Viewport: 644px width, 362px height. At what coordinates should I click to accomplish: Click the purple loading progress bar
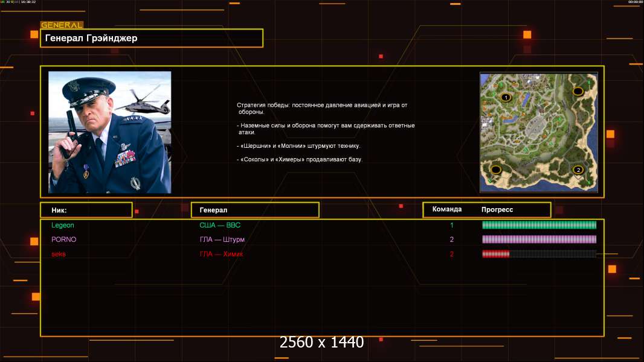pos(539,240)
